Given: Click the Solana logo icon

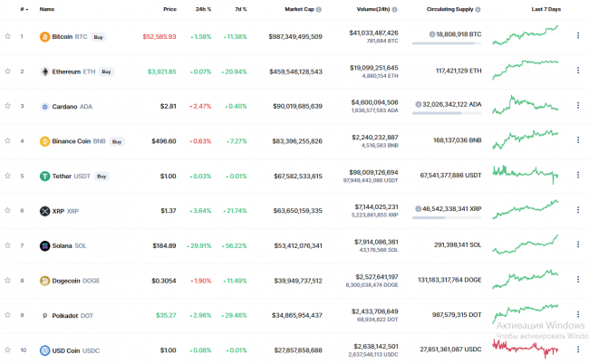Looking at the screenshot, I should tap(44, 245).
